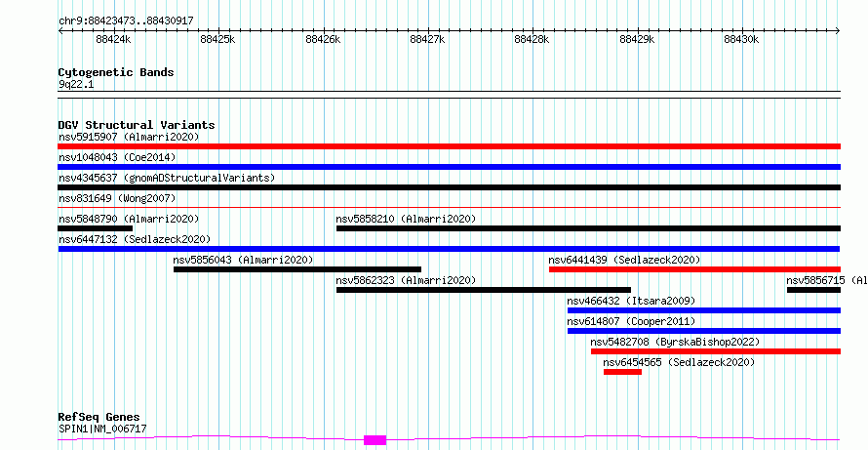This screenshot has width=868, height=450.
Task: Click the ruler's left arrowhead
Action: pos(60,30)
